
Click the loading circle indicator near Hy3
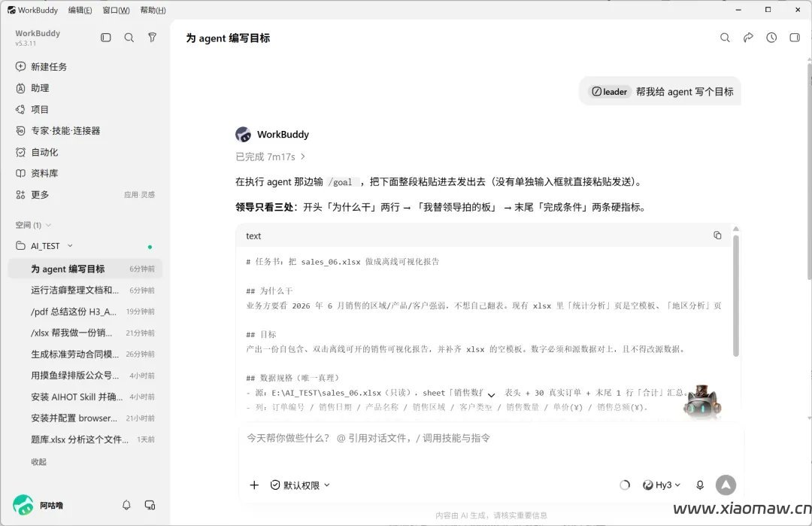pos(625,485)
